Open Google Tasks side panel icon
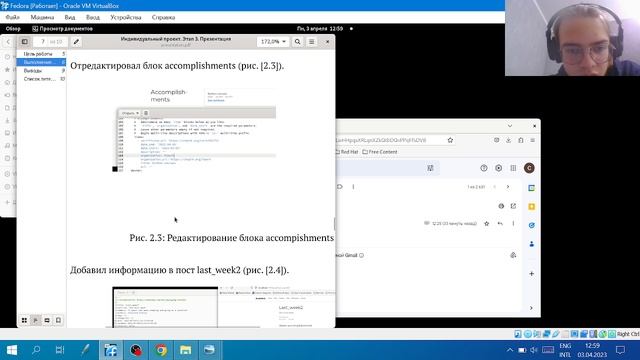This screenshot has height=360, width=640. 531,225
